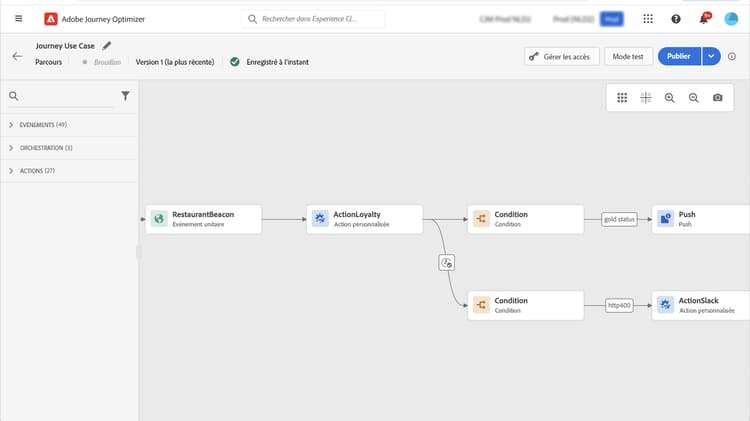
Task: Expand the ORCHESTRATION category
Action: tap(11, 148)
